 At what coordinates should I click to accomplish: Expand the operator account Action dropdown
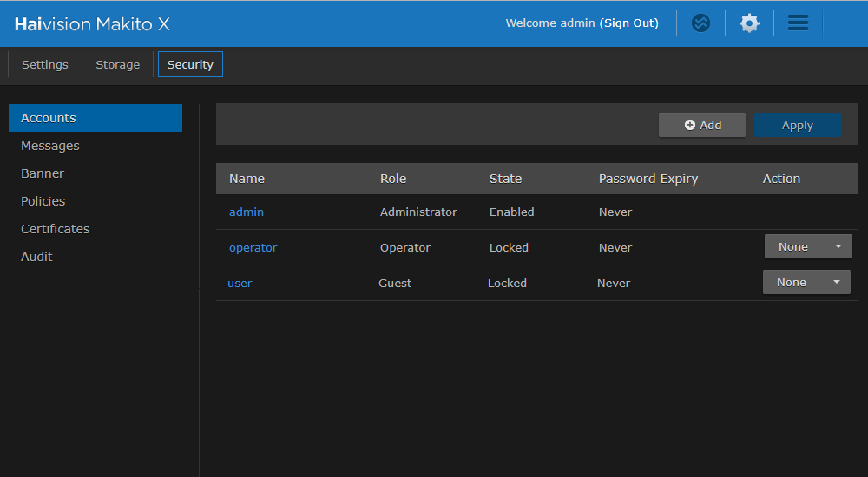(808, 247)
